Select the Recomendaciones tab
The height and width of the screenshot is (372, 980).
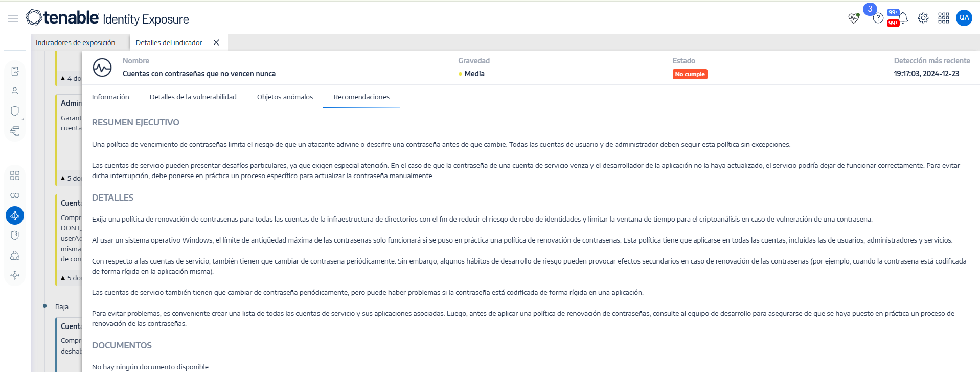tap(361, 97)
